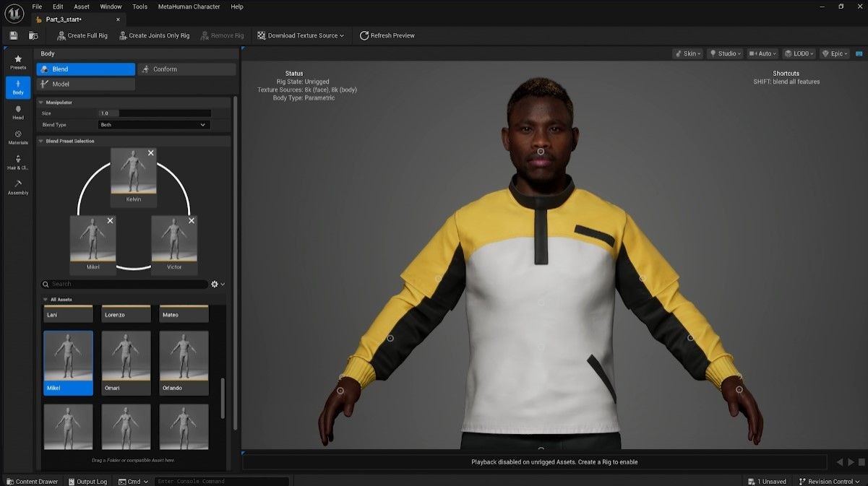Click the Save icon in toolbar

pyautogui.click(x=14, y=35)
